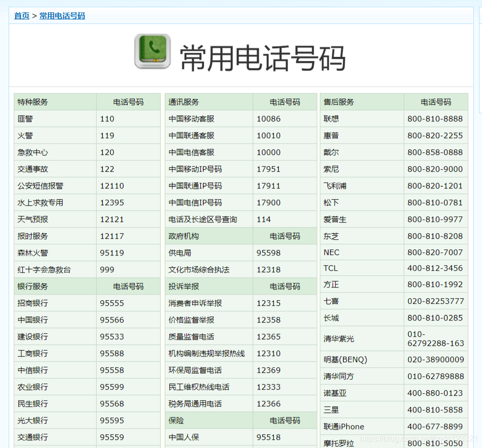Viewport: 482px width, 448px height.
Task: Select 建设银行 entry
Action: tap(33, 337)
